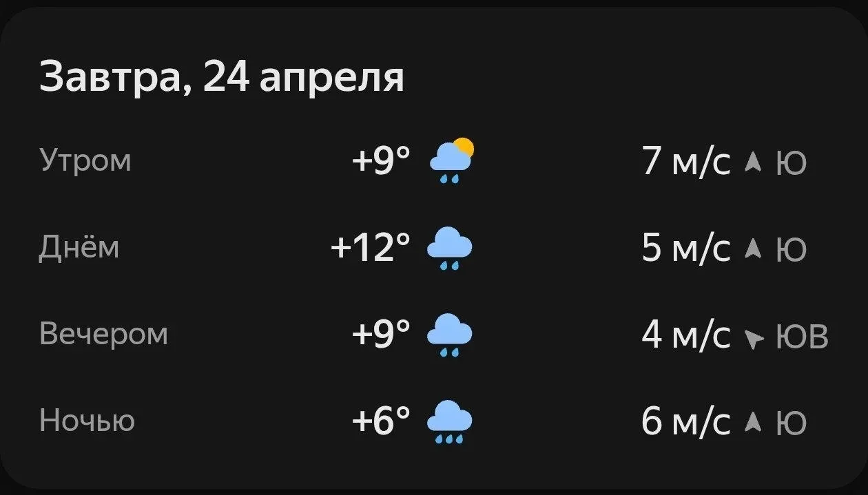Screen dimensions: 868x495
Task: Click the +6° night temperature
Action: tap(381, 421)
